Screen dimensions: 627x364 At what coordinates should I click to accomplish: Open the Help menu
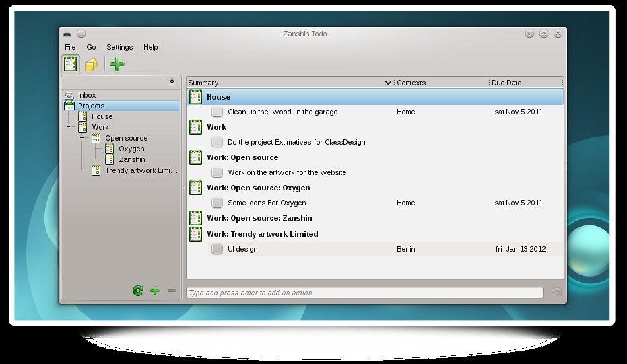click(x=151, y=47)
